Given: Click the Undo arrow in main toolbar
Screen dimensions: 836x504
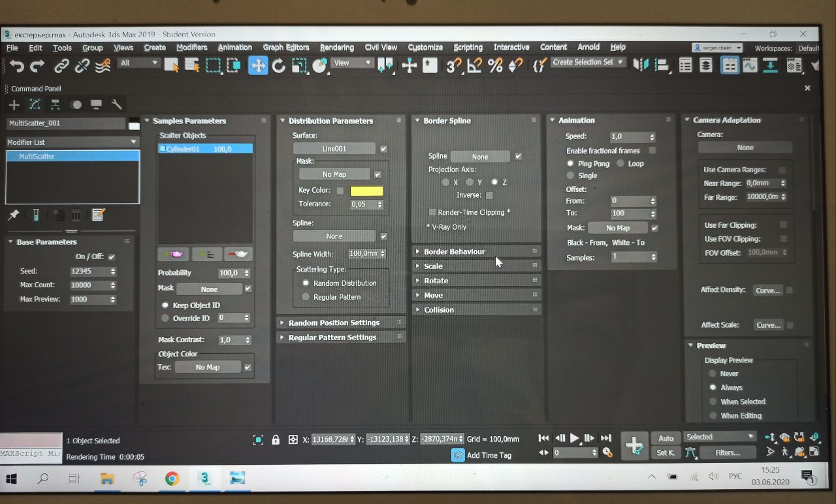Looking at the screenshot, I should [x=16, y=65].
